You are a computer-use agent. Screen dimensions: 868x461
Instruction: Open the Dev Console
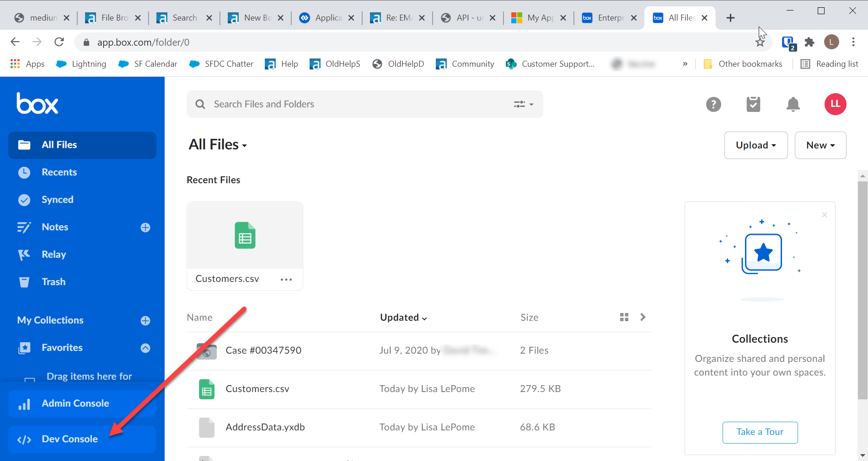pos(70,439)
